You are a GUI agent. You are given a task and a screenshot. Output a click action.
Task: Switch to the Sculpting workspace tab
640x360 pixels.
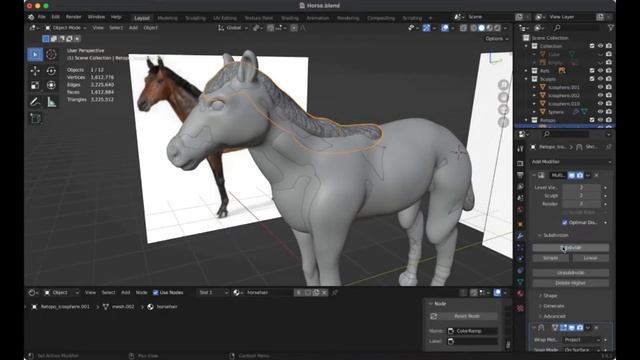(196, 18)
